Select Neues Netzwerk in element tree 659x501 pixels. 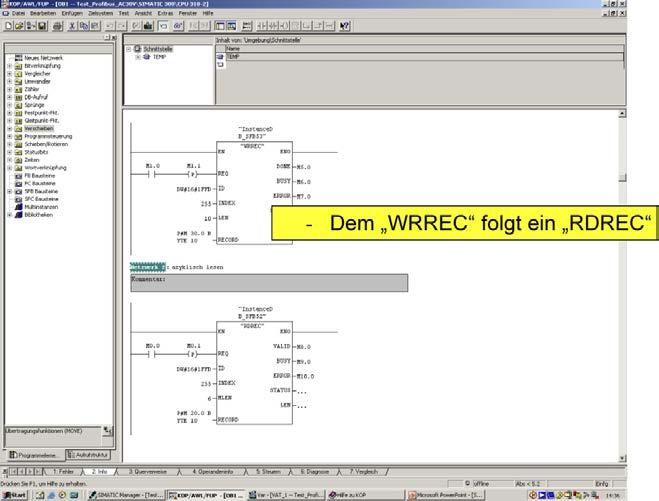click(43, 58)
